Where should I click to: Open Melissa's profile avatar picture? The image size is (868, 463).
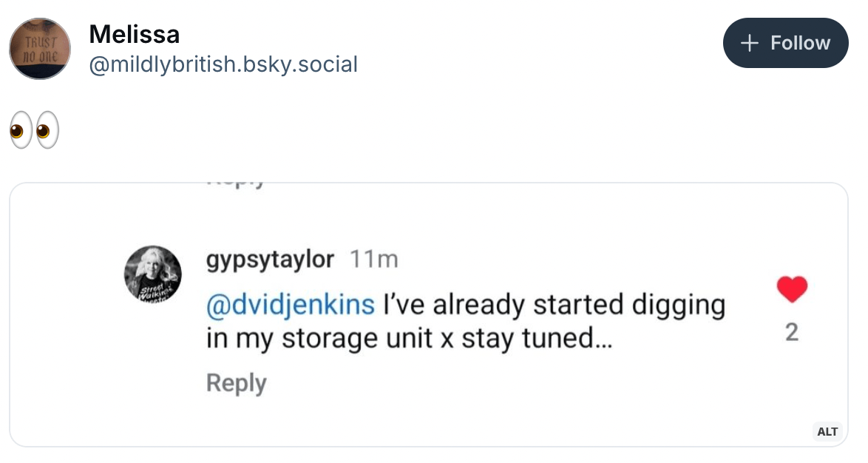(x=40, y=49)
